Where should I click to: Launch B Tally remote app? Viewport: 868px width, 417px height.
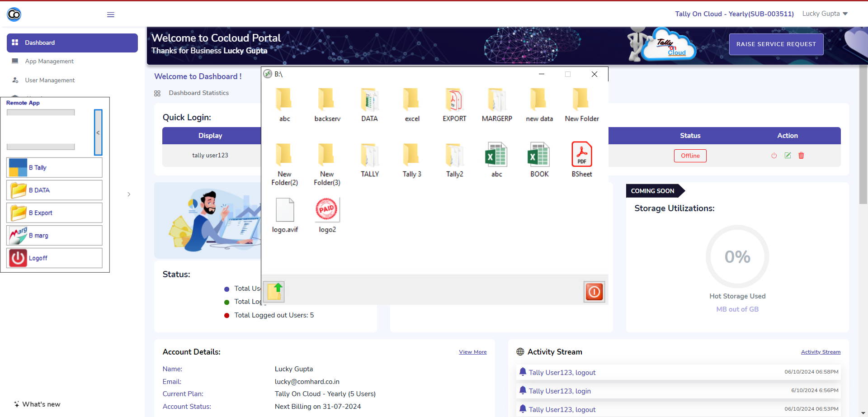(54, 167)
